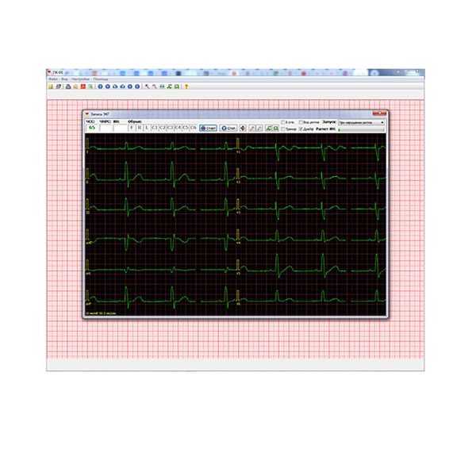Viewport: 476px width, 476px height.
Task: Toggle the C6 electrode break indicator
Action: (x=193, y=128)
